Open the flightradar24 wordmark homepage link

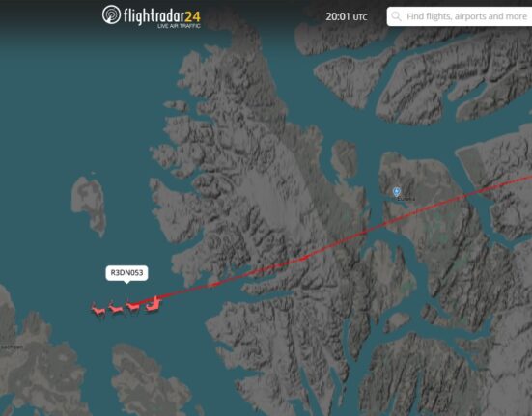point(162,16)
